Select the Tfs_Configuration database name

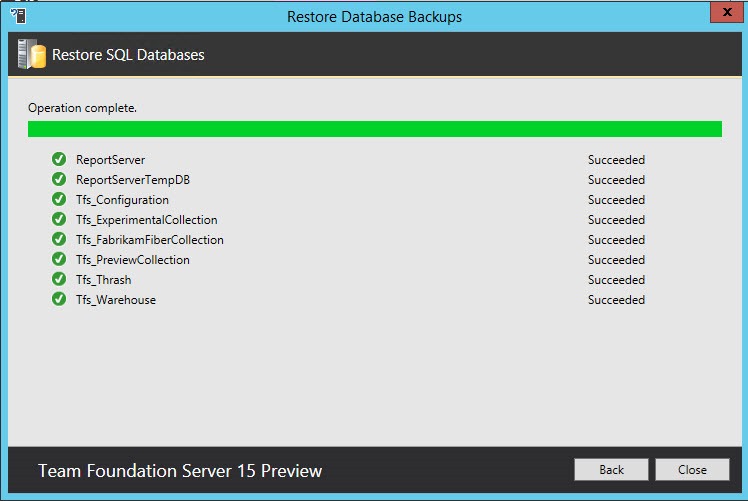coord(122,200)
